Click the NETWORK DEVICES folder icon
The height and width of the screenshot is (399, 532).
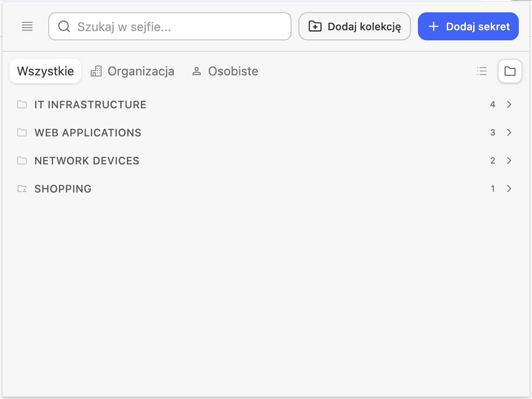click(x=22, y=161)
